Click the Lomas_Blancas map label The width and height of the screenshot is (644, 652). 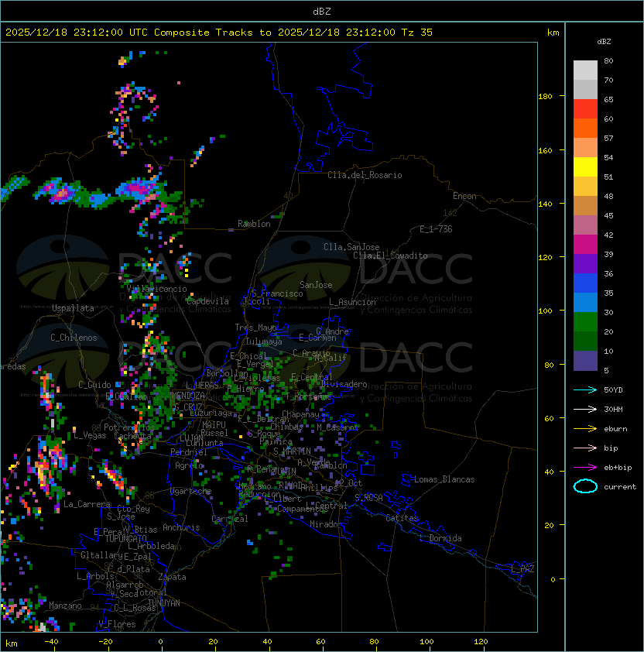click(444, 479)
